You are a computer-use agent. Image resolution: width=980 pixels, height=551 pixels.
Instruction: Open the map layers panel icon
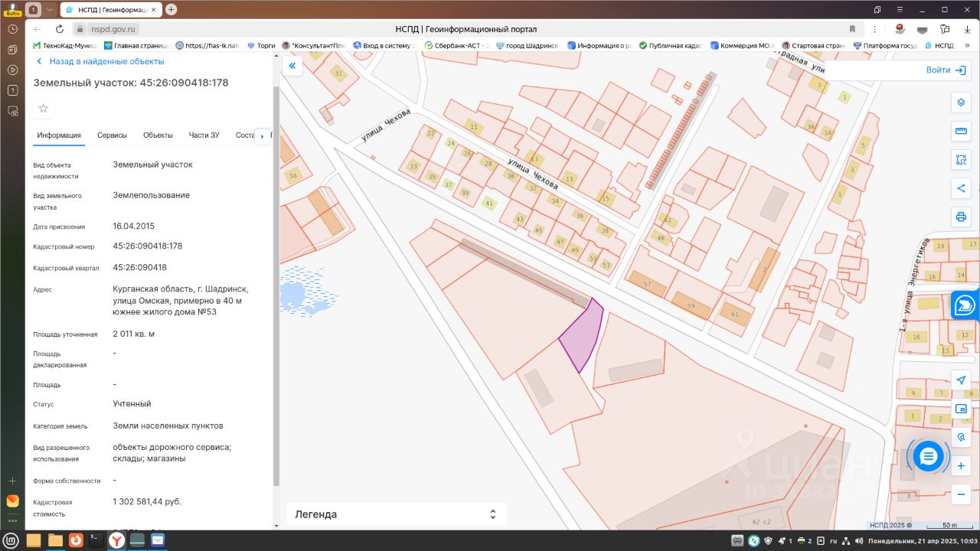(x=961, y=103)
